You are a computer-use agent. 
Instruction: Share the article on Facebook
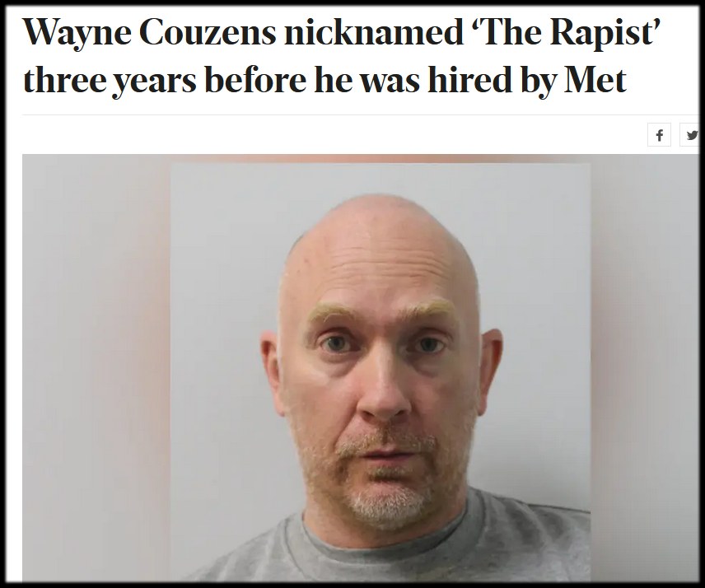[x=659, y=135]
